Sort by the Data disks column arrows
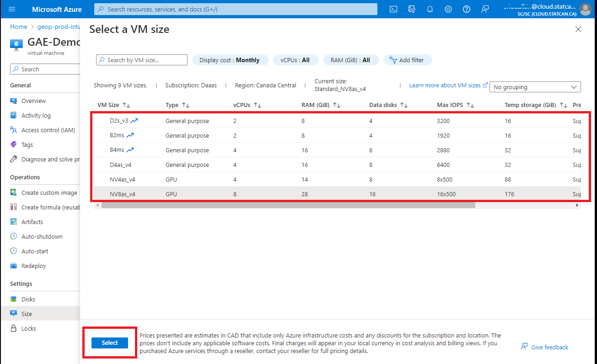The height and width of the screenshot is (364, 597). [x=403, y=105]
